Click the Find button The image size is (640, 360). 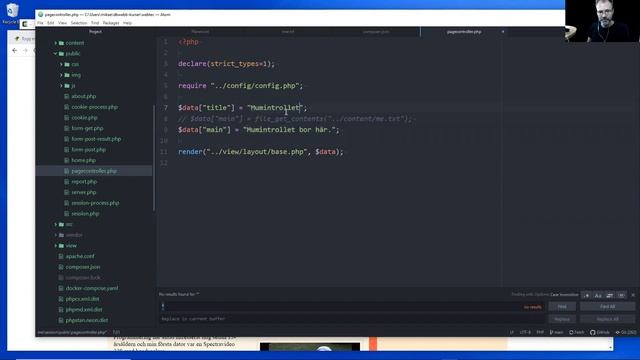pyautogui.click(x=562, y=307)
